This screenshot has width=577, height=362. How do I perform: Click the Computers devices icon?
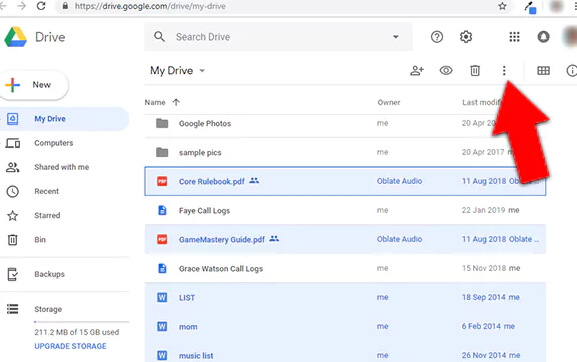[13, 143]
